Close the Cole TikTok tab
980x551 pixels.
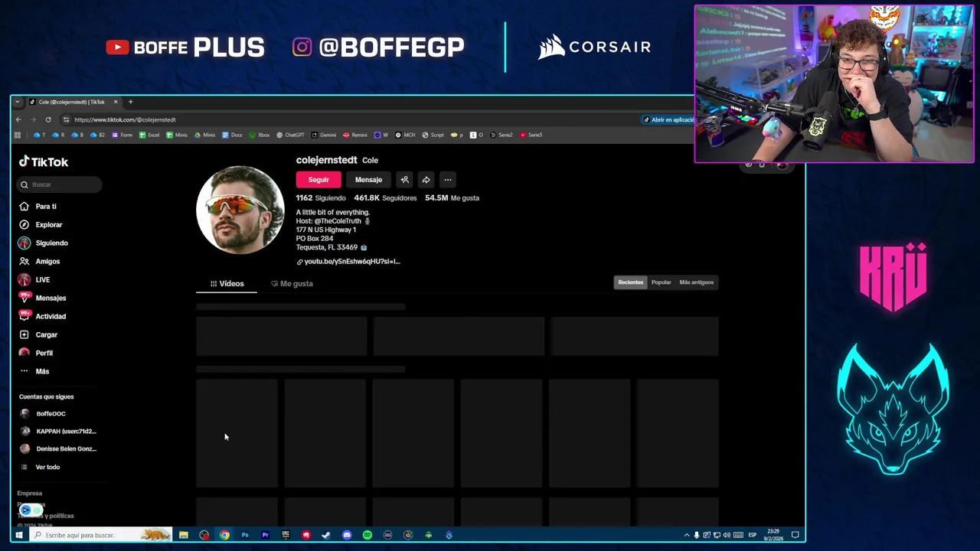(116, 102)
